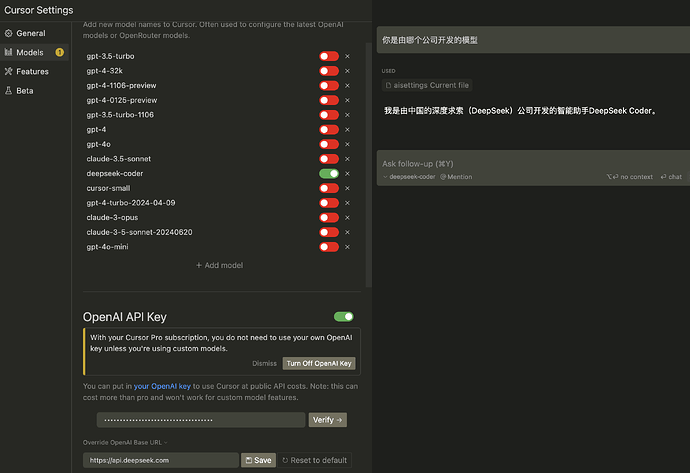Enable the gpt-4-1106-preview model
Viewport: 690px width, 473px height.
(x=329, y=85)
